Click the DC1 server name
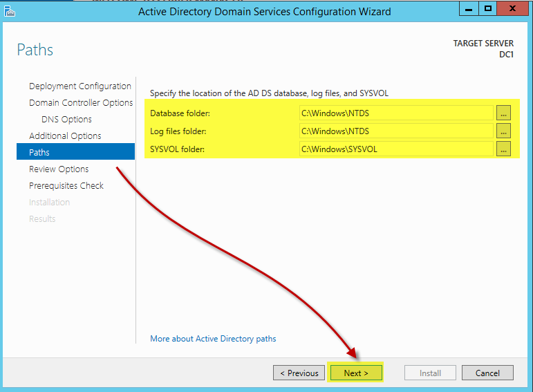 point(506,55)
